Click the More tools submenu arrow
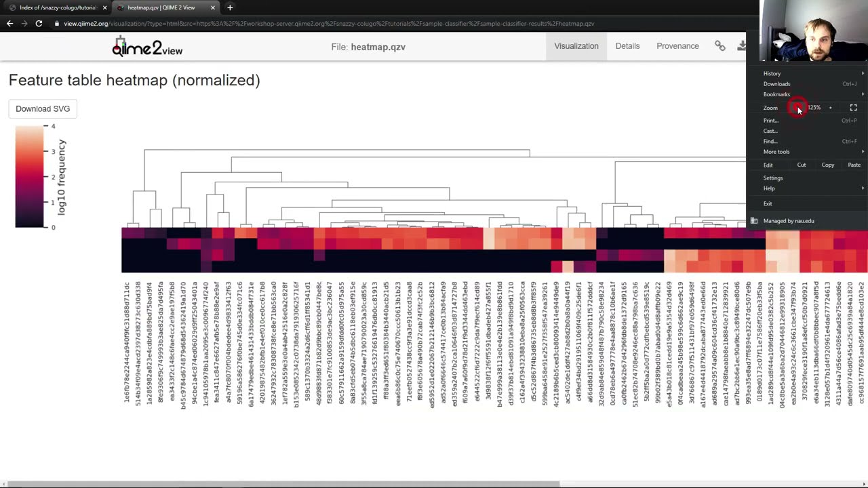This screenshot has height=488, width=868. [x=863, y=152]
